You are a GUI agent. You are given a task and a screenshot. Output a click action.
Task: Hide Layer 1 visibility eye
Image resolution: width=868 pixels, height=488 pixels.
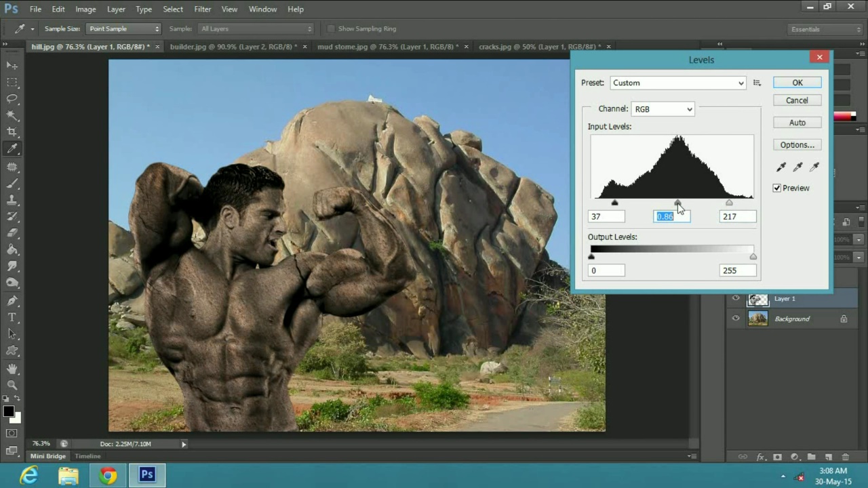coord(736,298)
